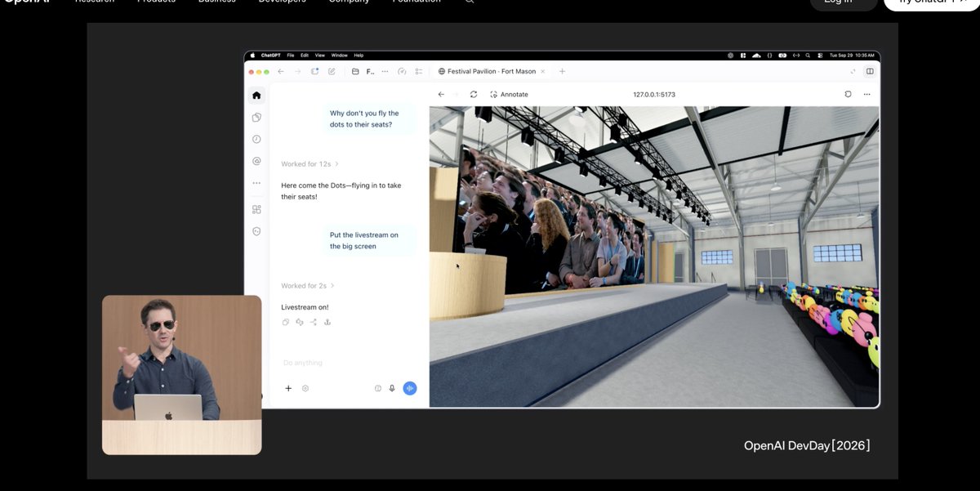Click the stacked pages icon in the sidebar
980x491 pixels.
click(256, 118)
